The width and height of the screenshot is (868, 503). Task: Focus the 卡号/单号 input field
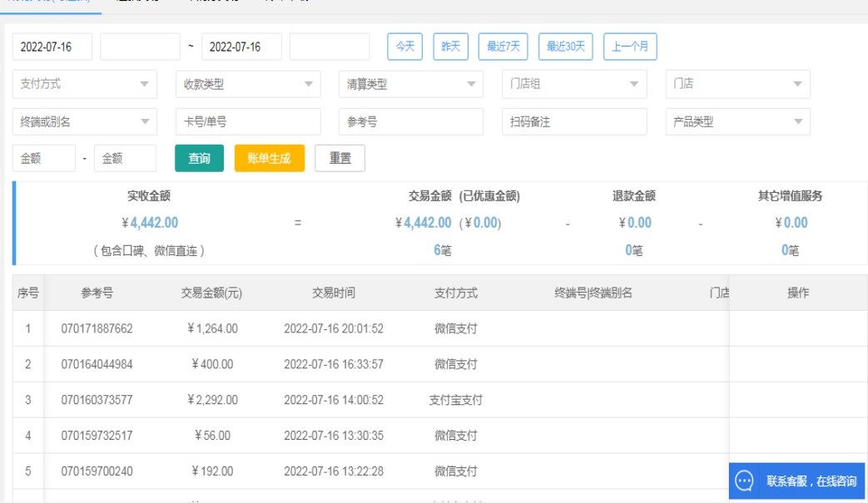point(248,121)
